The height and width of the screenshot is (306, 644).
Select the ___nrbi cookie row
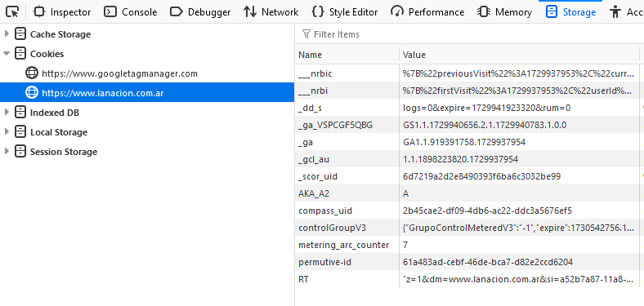coord(469,91)
